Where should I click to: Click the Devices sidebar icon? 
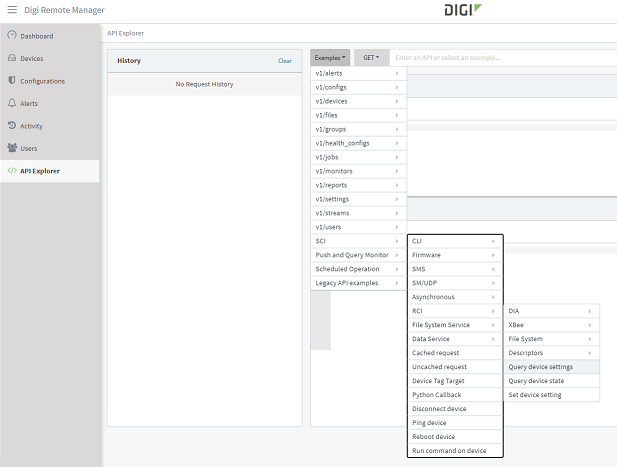[12, 58]
